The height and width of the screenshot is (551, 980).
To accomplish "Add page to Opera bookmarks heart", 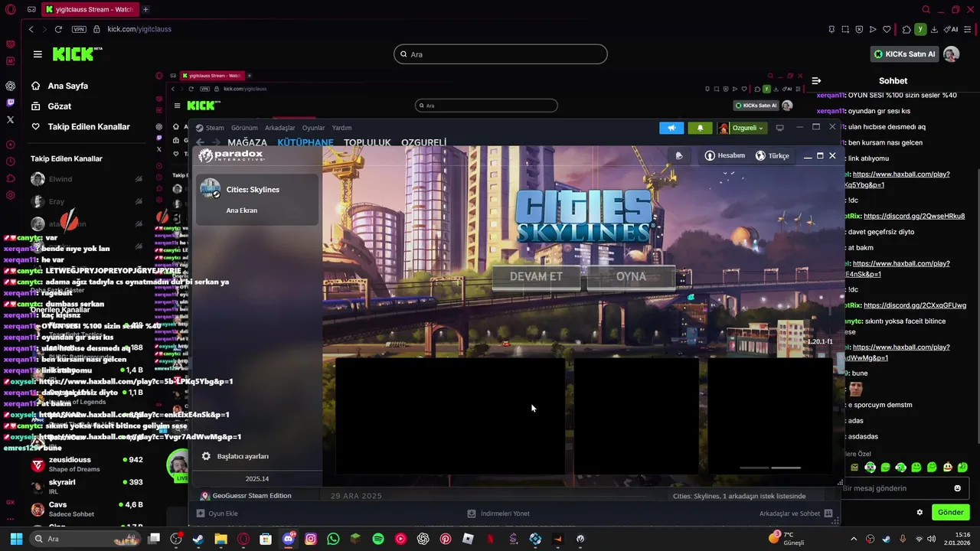I will coord(887,29).
